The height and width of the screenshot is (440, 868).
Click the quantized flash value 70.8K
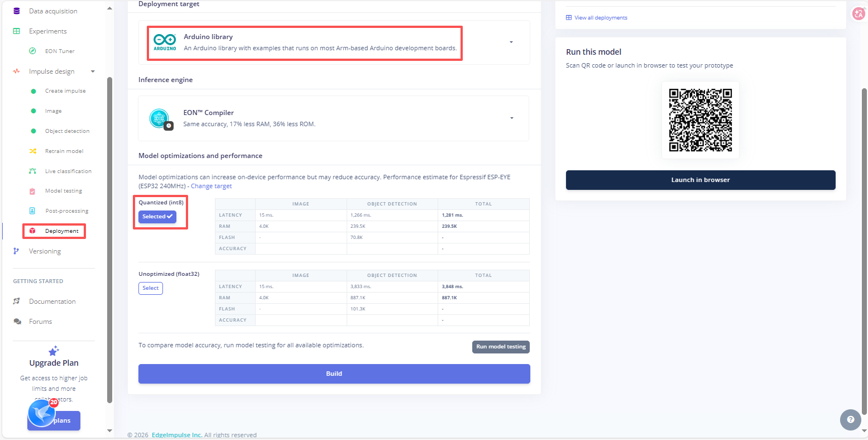[357, 237]
